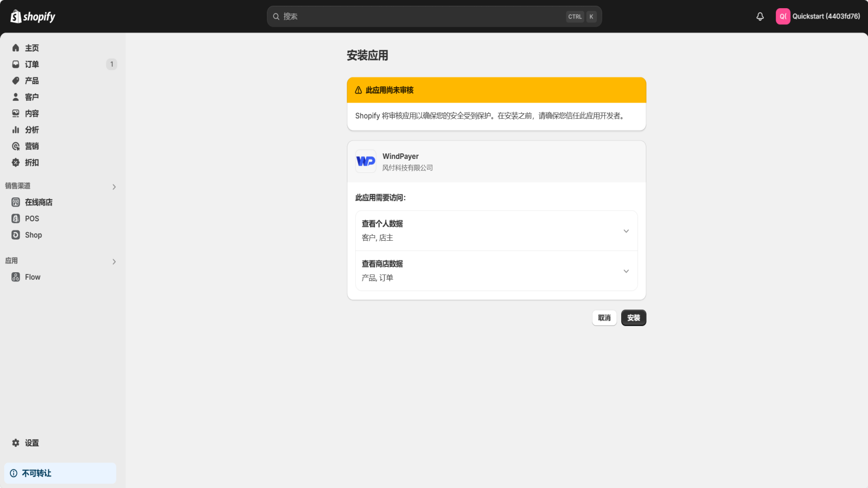Expand the 销售渠道 section chevron
The width and height of the screenshot is (868, 488).
(x=114, y=187)
